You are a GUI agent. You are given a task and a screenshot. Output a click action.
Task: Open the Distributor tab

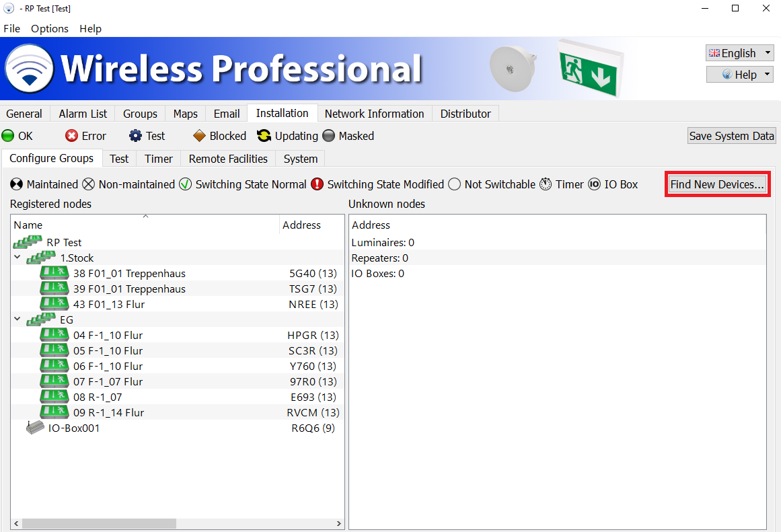(x=466, y=114)
